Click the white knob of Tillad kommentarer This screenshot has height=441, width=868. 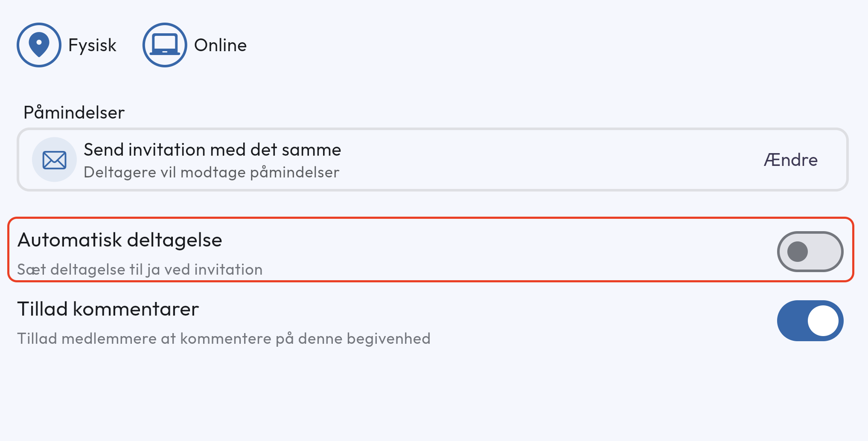[823, 321]
